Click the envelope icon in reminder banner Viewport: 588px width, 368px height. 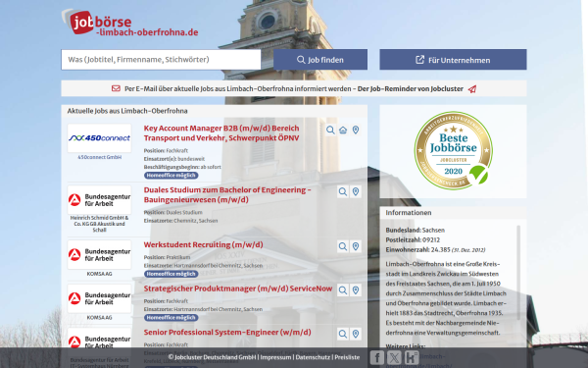click(116, 88)
